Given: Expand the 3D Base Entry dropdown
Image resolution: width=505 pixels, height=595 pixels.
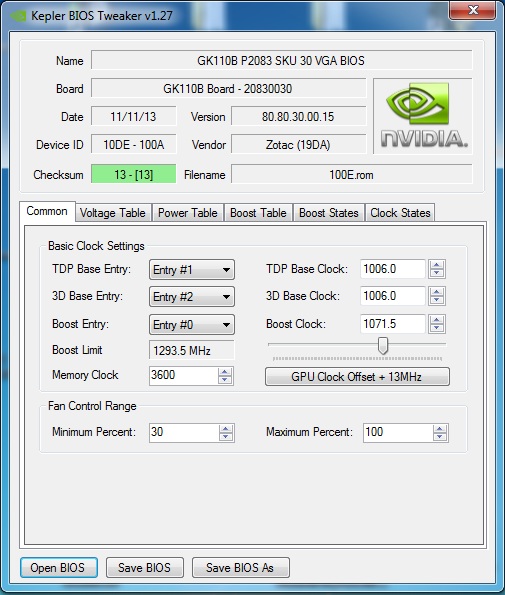Looking at the screenshot, I should coord(192,297).
